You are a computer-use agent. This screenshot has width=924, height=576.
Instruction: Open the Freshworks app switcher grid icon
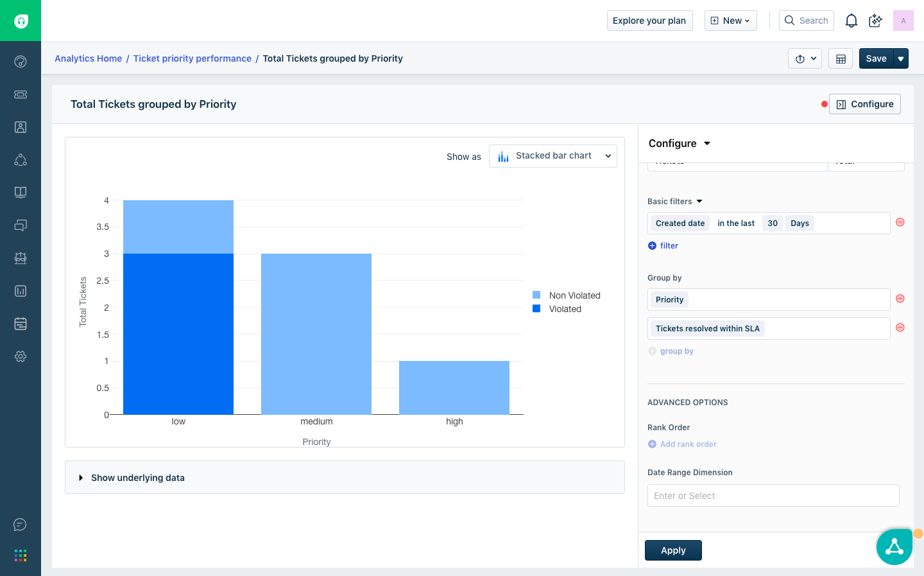coord(21,555)
